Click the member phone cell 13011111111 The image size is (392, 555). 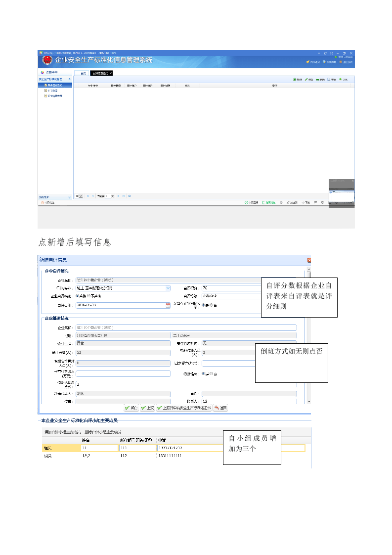[170, 456]
